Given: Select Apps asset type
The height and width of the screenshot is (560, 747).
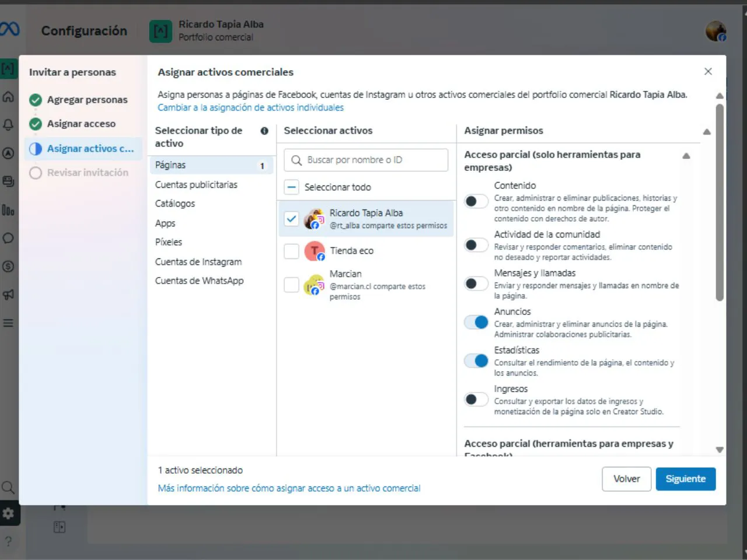Looking at the screenshot, I should click(165, 223).
